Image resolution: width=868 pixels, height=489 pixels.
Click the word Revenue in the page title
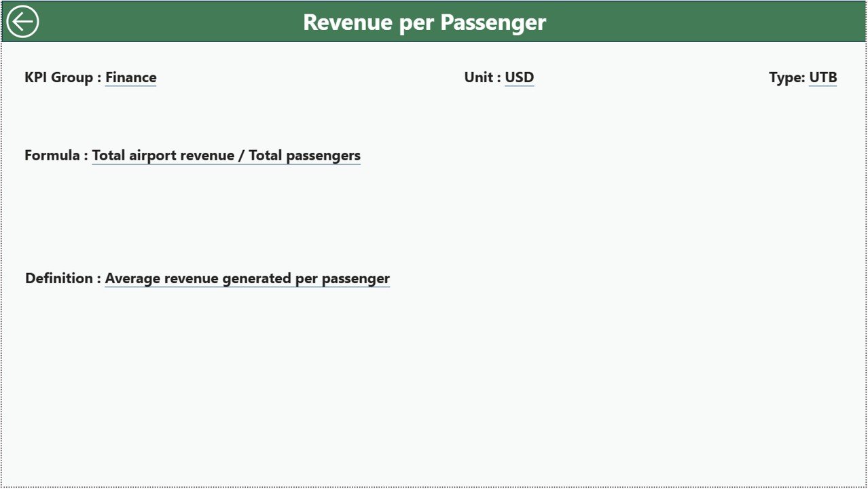(x=347, y=22)
